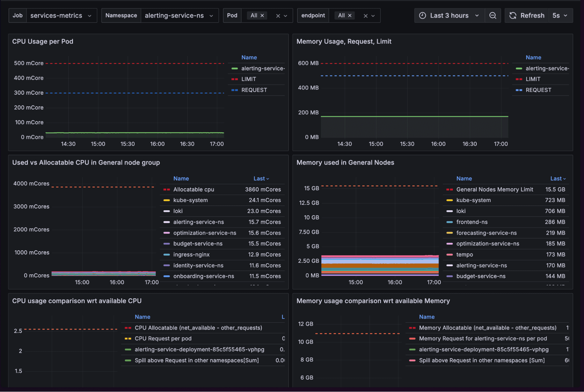Click Name header in CPU Usage legend

point(249,57)
